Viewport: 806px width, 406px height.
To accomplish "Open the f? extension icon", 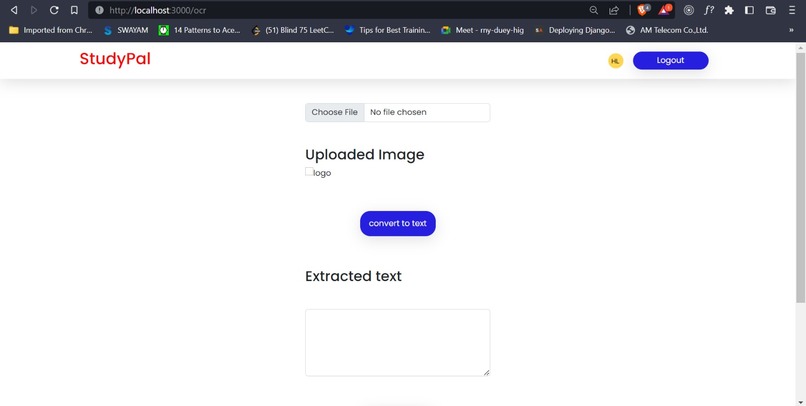I will [x=709, y=10].
